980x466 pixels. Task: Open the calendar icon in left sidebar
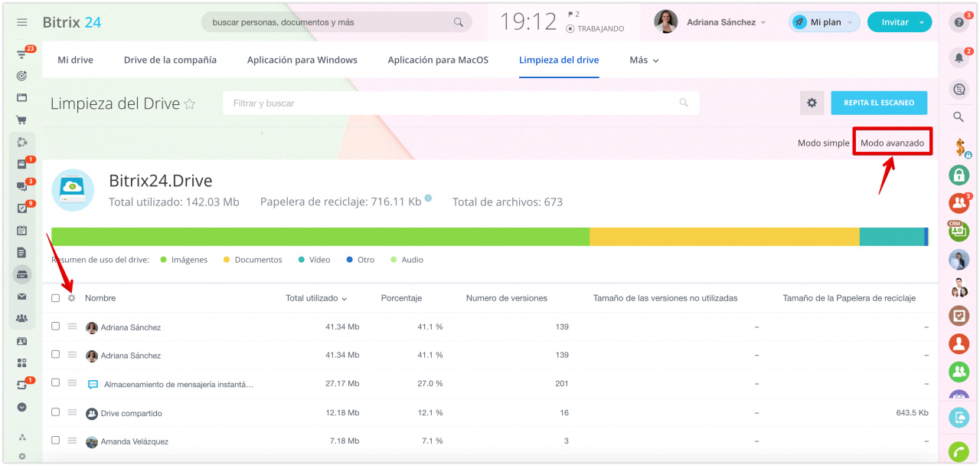coord(22,230)
